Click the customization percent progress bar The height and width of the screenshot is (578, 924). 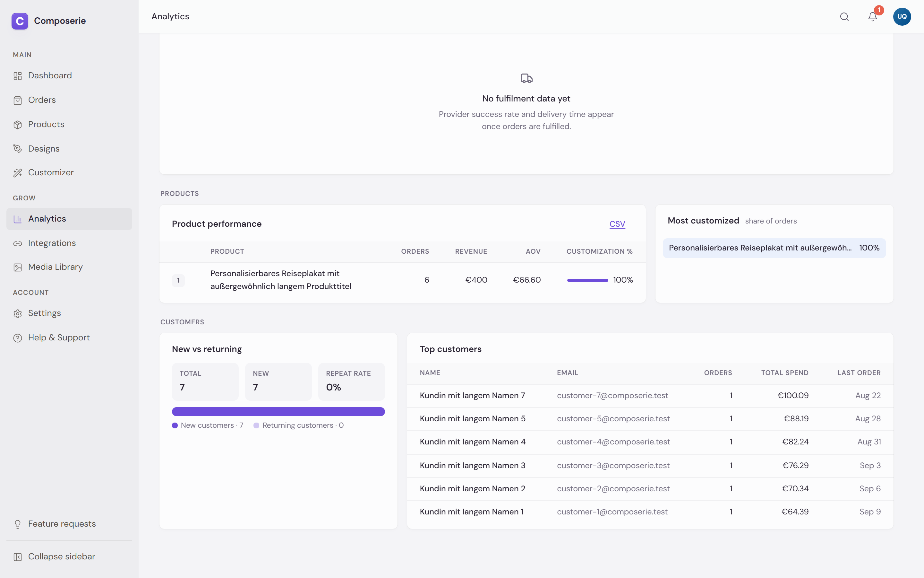pos(588,280)
